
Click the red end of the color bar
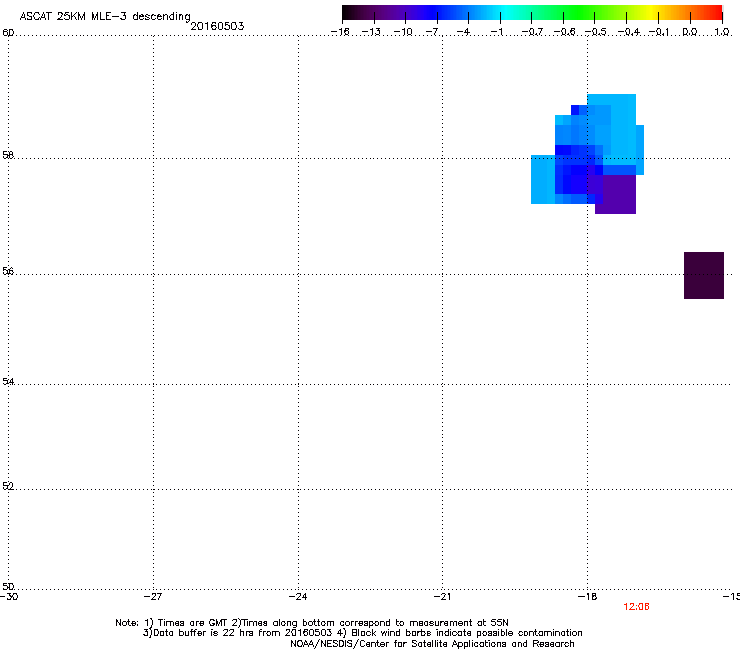click(x=715, y=13)
